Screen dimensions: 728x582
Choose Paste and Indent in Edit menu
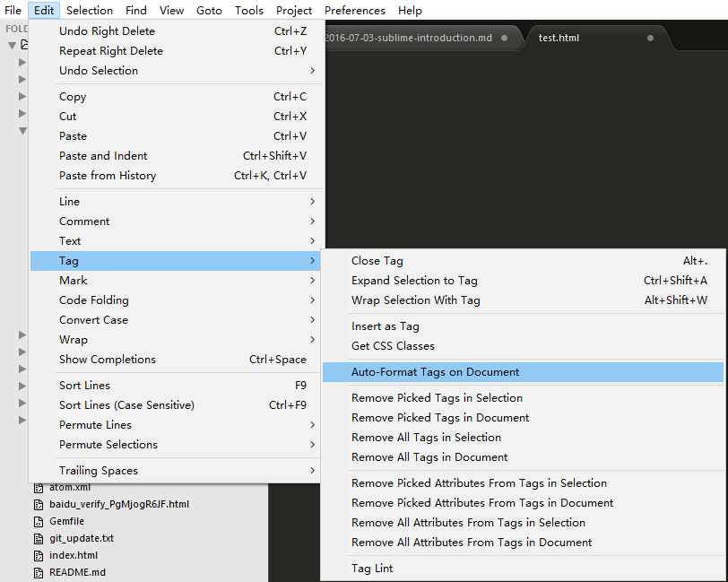[103, 156]
